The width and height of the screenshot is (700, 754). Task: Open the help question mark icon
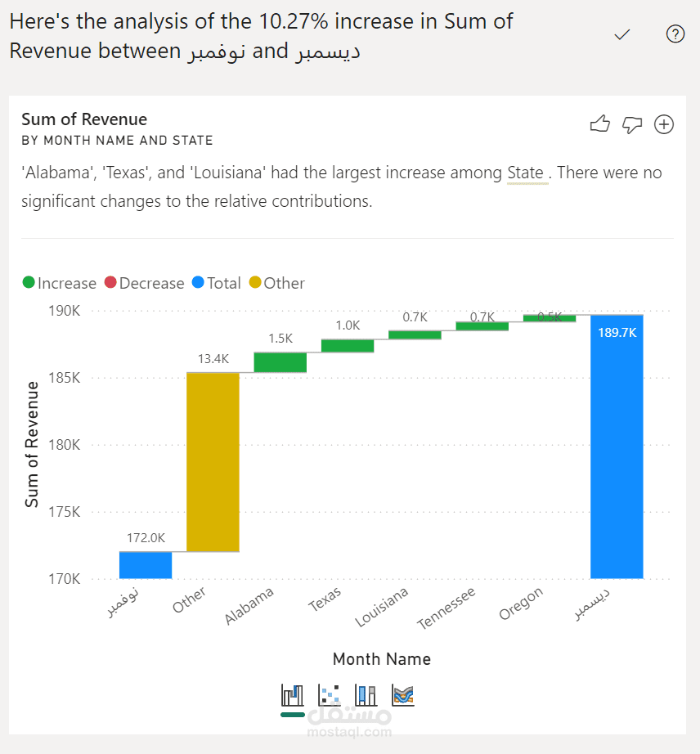(675, 34)
